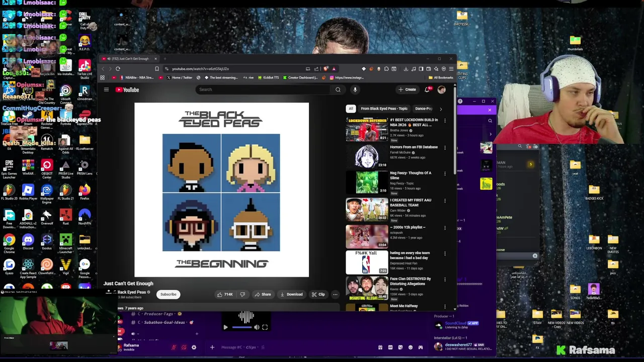Viewport: 644px width, 362px height.
Task: Open the All Bookmarks folder
Action: (x=441, y=78)
